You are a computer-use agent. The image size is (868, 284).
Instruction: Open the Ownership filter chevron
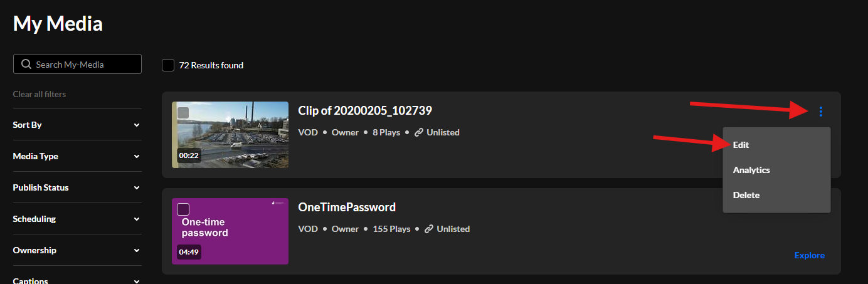(x=137, y=250)
